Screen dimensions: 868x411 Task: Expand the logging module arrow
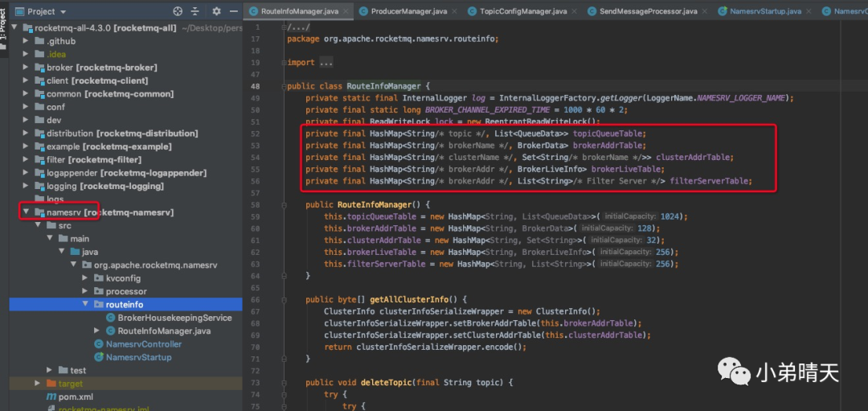26,186
